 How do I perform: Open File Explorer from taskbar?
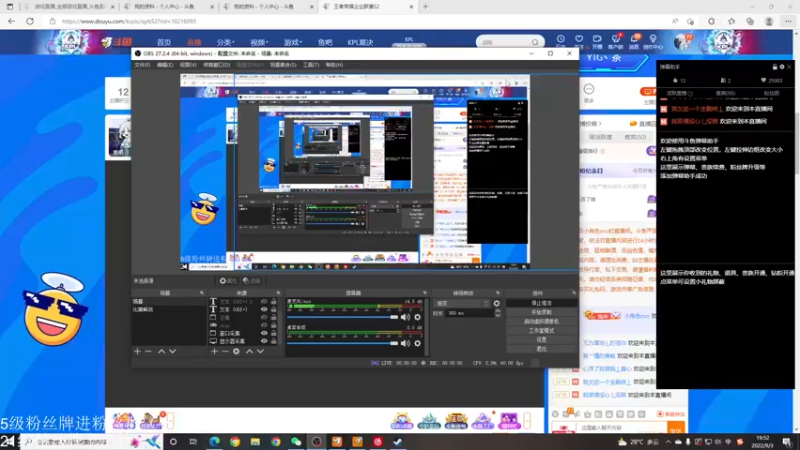(255, 441)
